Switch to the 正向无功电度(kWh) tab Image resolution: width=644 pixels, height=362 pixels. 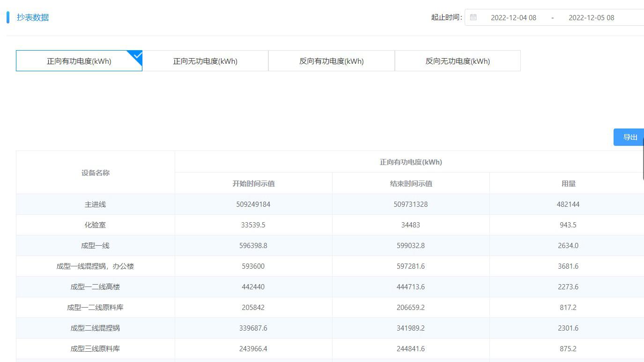205,61
